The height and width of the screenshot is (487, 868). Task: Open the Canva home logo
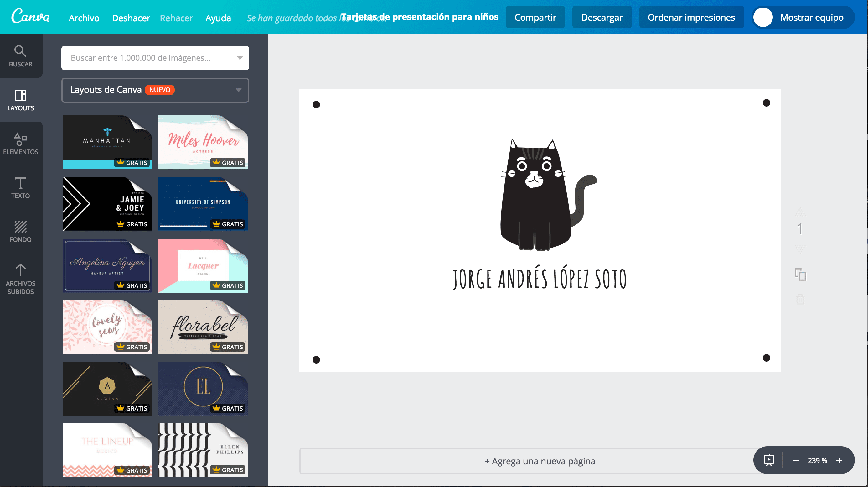tap(30, 16)
